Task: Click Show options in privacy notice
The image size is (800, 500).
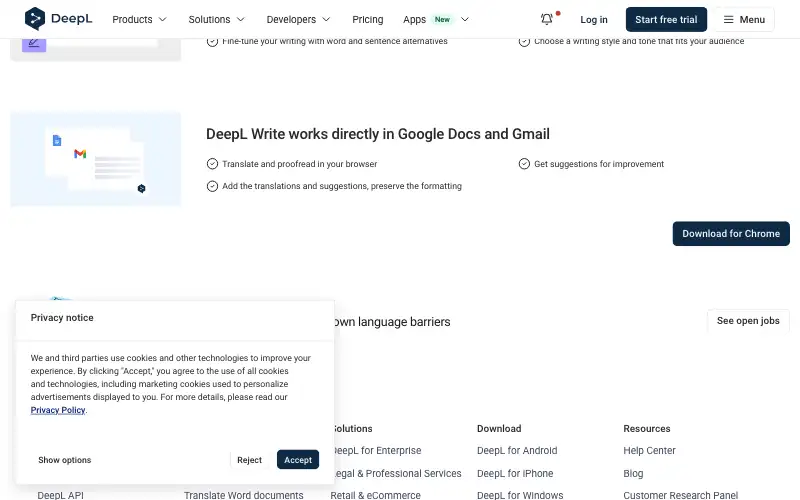Action: click(65, 460)
